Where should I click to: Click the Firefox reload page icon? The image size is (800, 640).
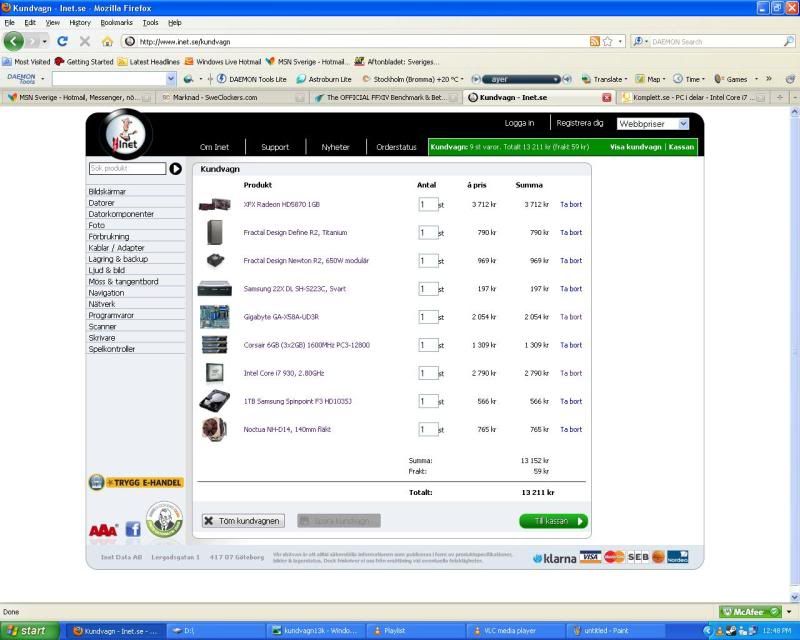pyautogui.click(x=62, y=41)
